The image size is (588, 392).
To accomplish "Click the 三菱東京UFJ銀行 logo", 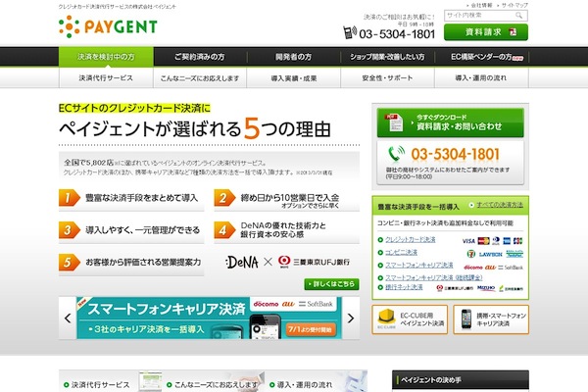I will click(314, 262).
